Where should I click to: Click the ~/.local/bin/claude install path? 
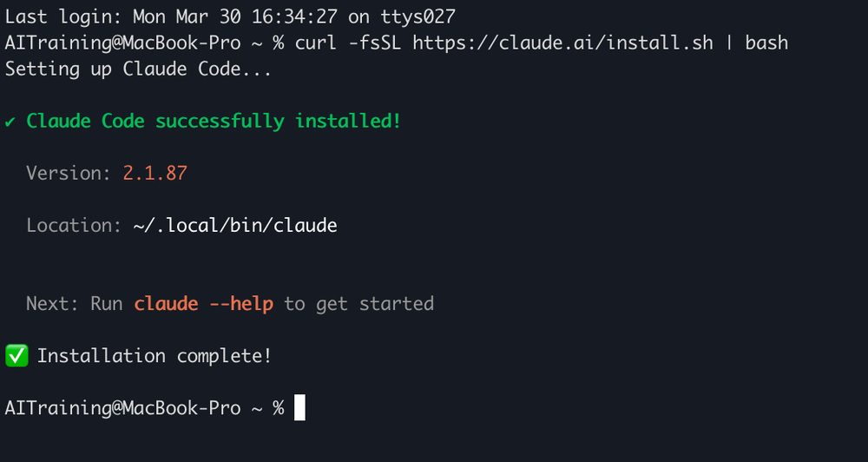(234, 226)
